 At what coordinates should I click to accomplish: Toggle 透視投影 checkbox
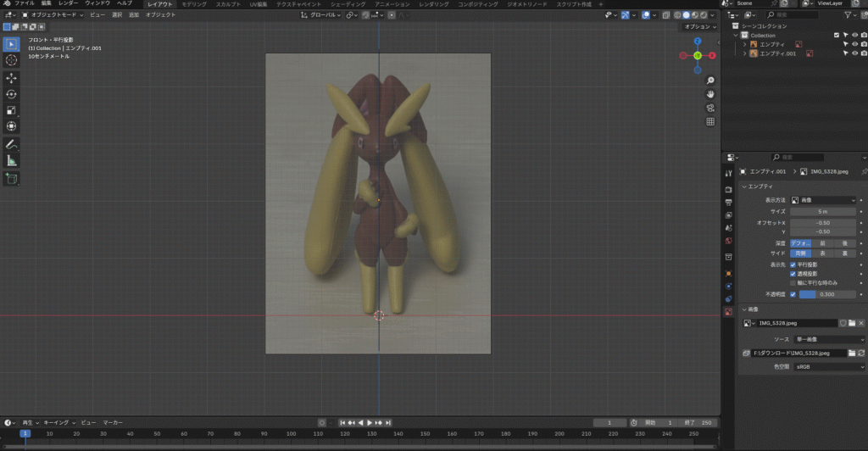793,274
